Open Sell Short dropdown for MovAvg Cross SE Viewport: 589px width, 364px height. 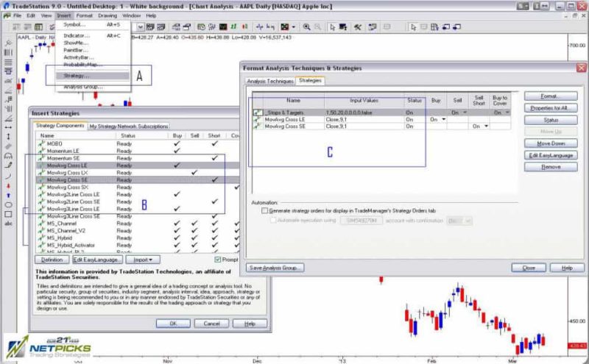click(x=486, y=126)
